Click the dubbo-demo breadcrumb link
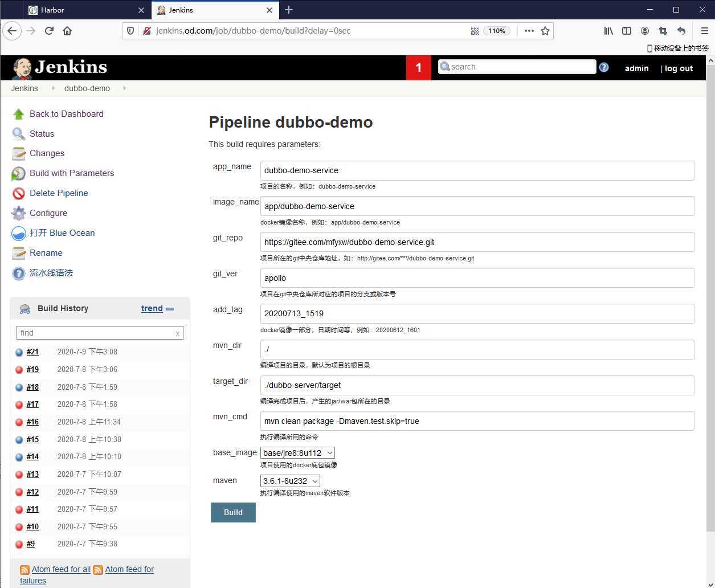The image size is (715, 588). pos(87,88)
